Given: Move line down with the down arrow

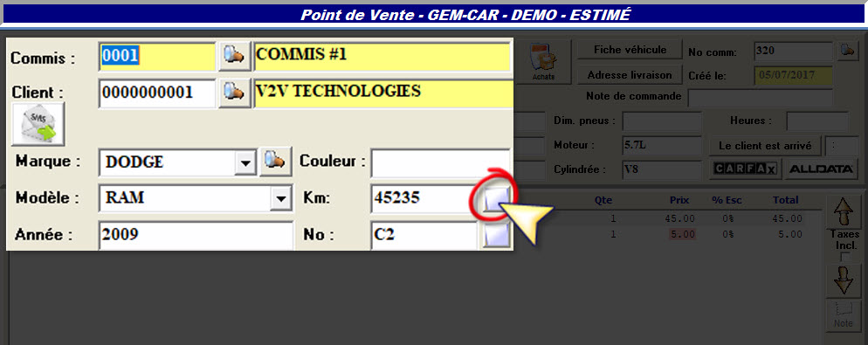Looking at the screenshot, I should coord(843,279).
